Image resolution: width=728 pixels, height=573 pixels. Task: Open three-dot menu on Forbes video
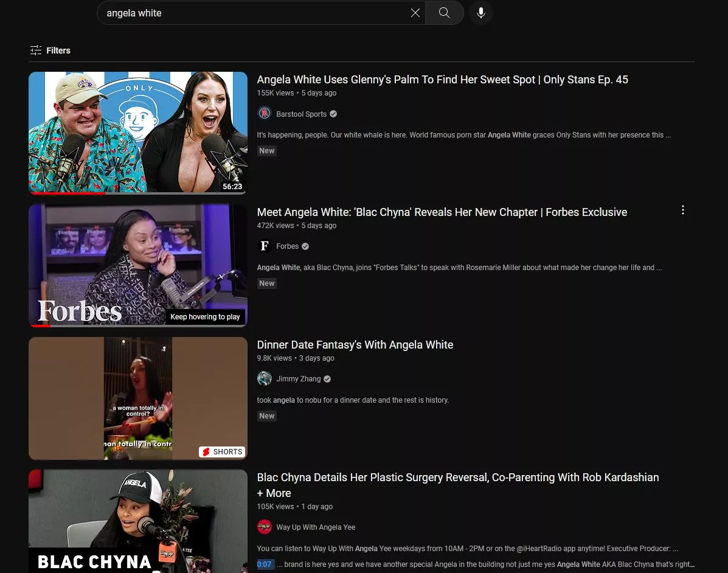point(683,210)
